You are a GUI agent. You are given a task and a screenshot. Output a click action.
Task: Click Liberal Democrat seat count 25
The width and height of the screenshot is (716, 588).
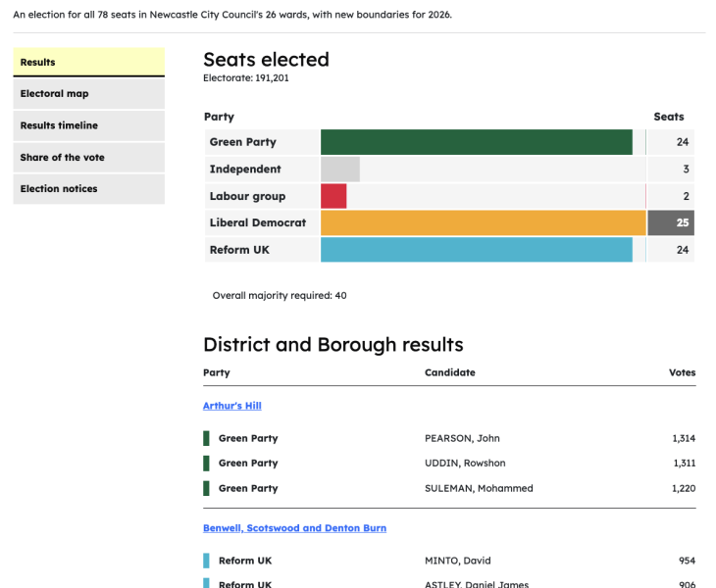click(683, 222)
